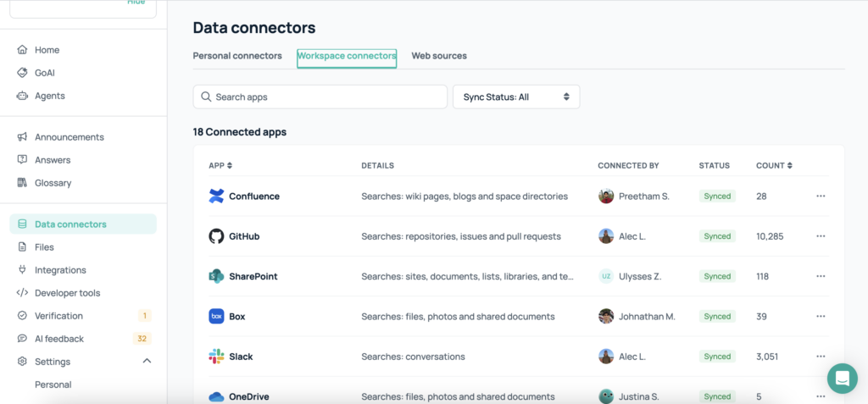Sort table by COUNT column

(x=774, y=165)
